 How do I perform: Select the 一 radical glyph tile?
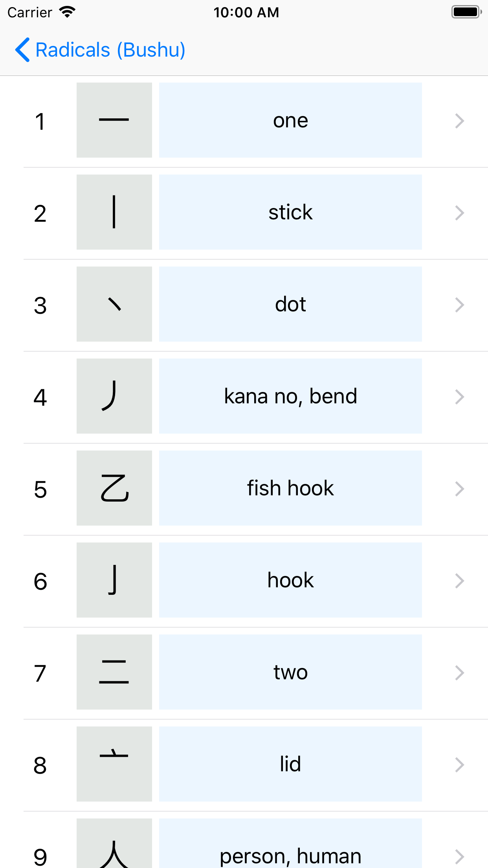coord(114,120)
